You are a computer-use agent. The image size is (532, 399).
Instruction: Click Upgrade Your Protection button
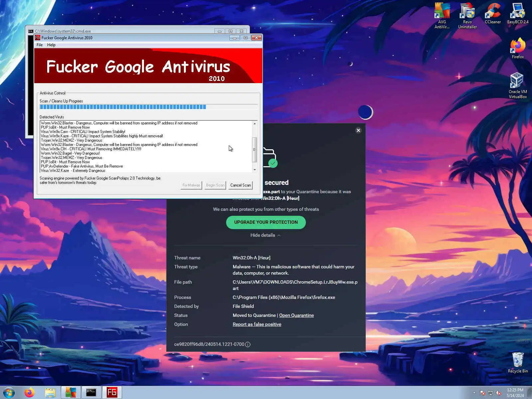(266, 222)
